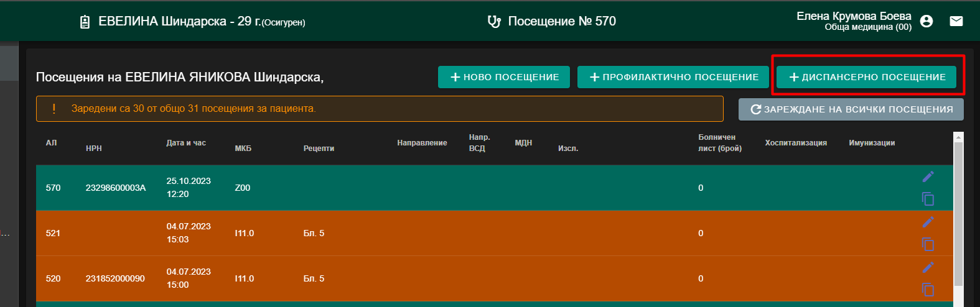Click the Направление column header
980x307 pixels.
(422, 143)
